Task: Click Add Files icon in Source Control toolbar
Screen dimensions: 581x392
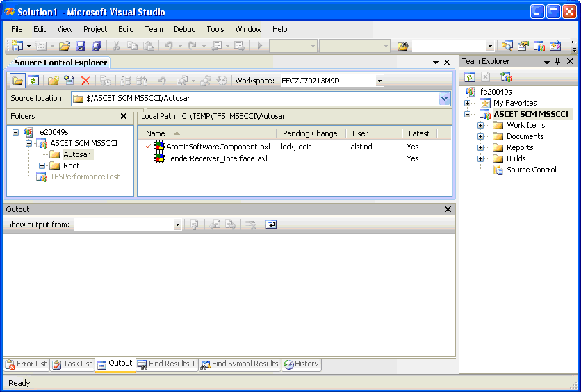Action: [x=69, y=81]
